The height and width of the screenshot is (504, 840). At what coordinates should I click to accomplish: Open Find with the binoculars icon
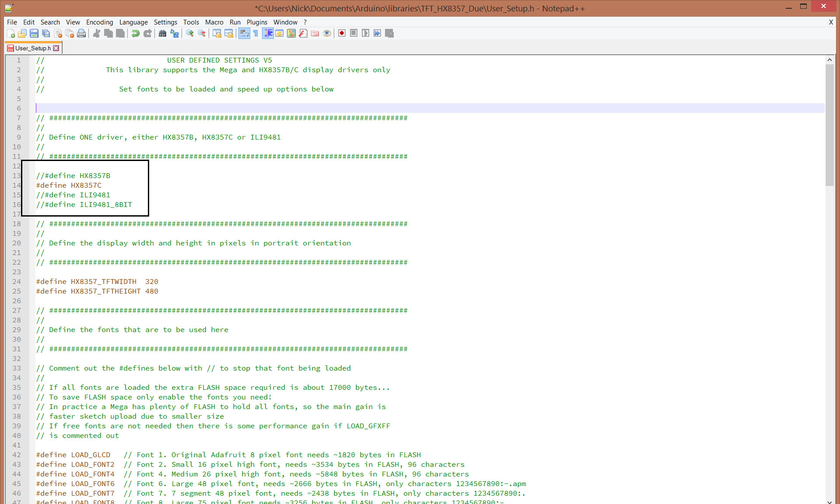pyautogui.click(x=162, y=34)
